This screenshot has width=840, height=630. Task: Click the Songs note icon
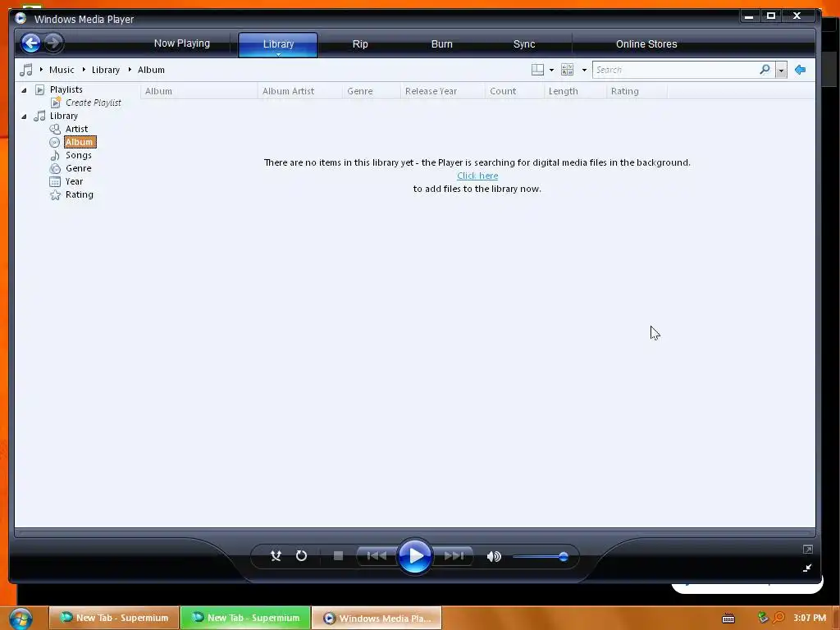coord(55,155)
